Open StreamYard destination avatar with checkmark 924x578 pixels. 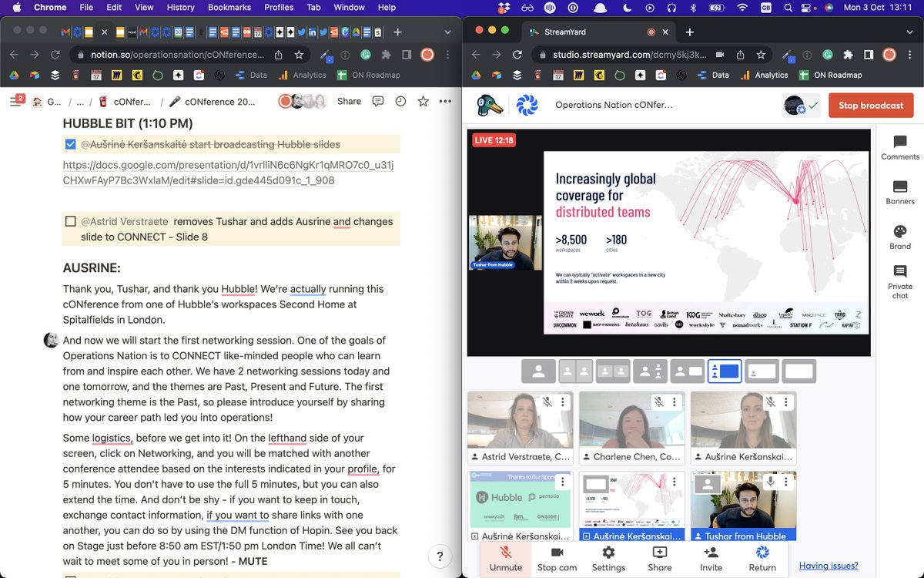[802, 106]
